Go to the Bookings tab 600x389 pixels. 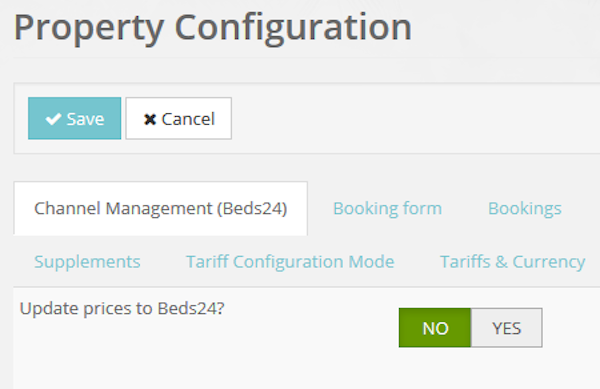click(x=525, y=208)
